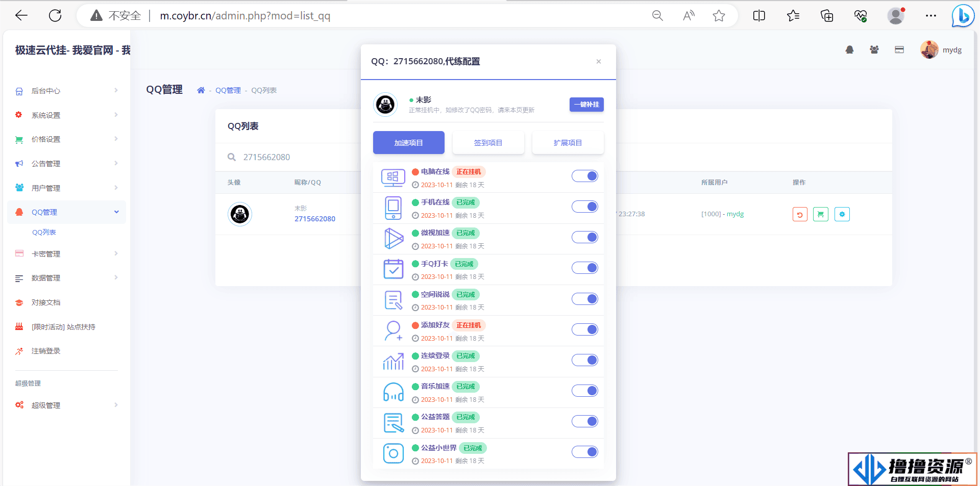Screen dimensions: 980x486
Task: Add page to favorites star
Action: (x=719, y=16)
